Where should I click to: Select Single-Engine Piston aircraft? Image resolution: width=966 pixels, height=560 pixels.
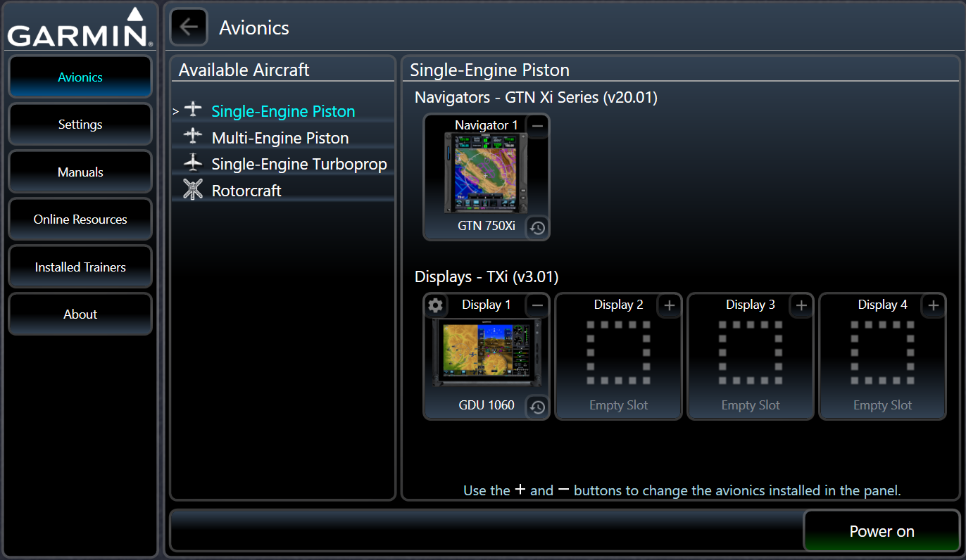(x=283, y=111)
